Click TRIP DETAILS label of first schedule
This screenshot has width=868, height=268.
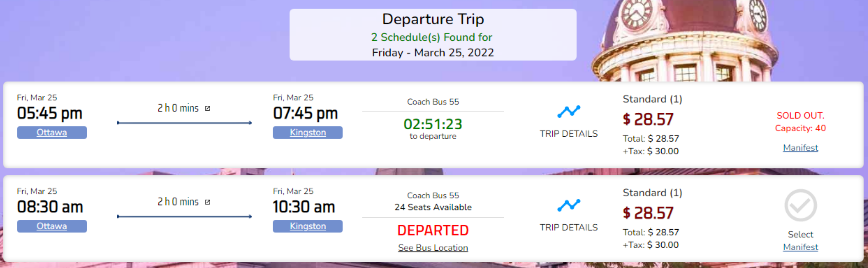click(568, 134)
